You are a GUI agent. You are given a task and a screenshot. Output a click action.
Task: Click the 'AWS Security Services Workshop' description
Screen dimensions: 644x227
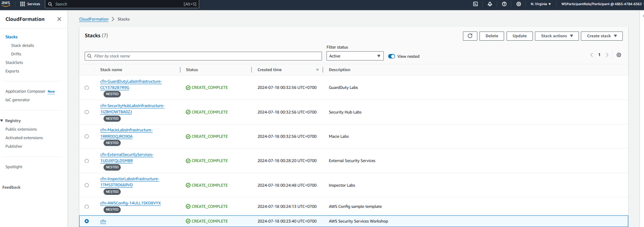click(x=358, y=221)
